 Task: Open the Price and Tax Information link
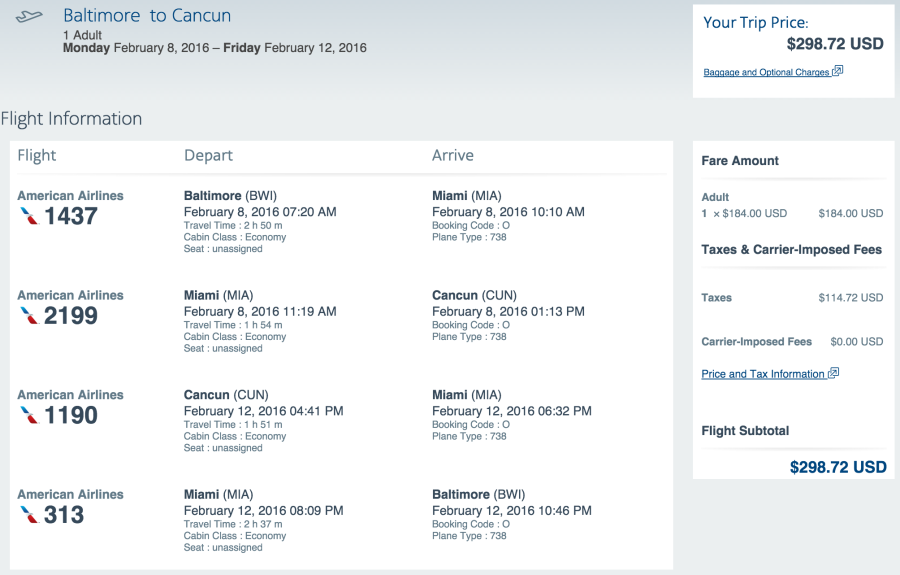tap(763, 374)
